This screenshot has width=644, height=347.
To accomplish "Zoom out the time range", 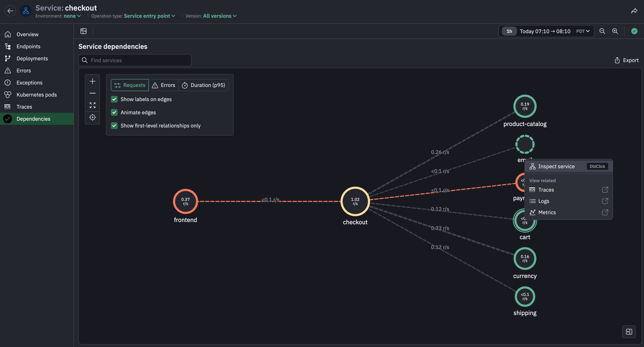I will (x=602, y=31).
